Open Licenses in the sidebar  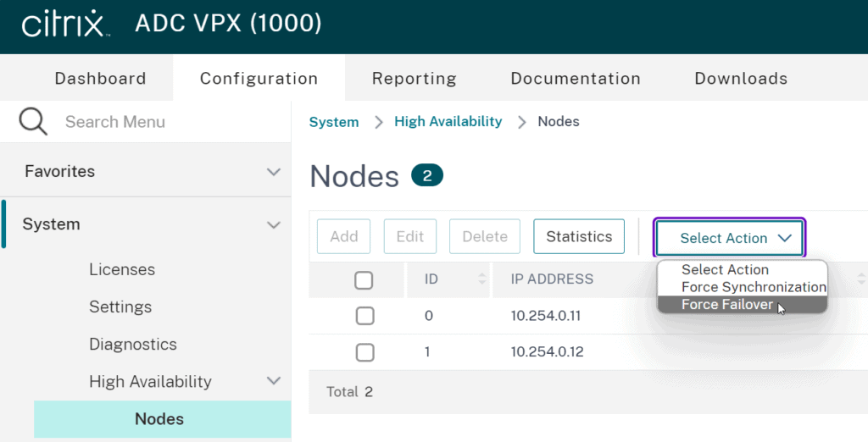coord(122,269)
